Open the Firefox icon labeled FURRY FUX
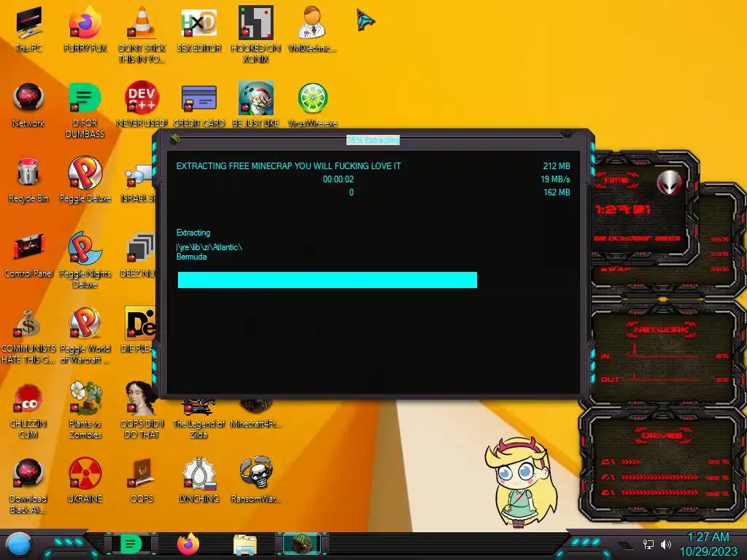Viewport: 747px width, 560px height. (85, 30)
